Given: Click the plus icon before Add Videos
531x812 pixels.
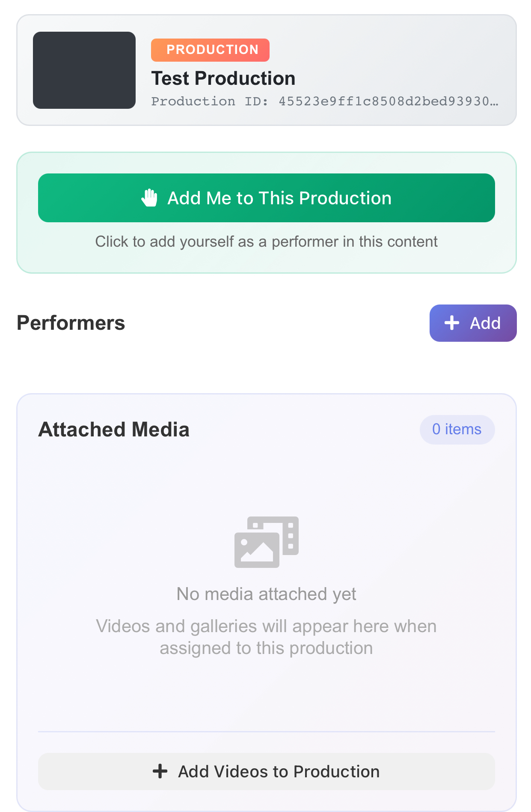Looking at the screenshot, I should pyautogui.click(x=160, y=771).
